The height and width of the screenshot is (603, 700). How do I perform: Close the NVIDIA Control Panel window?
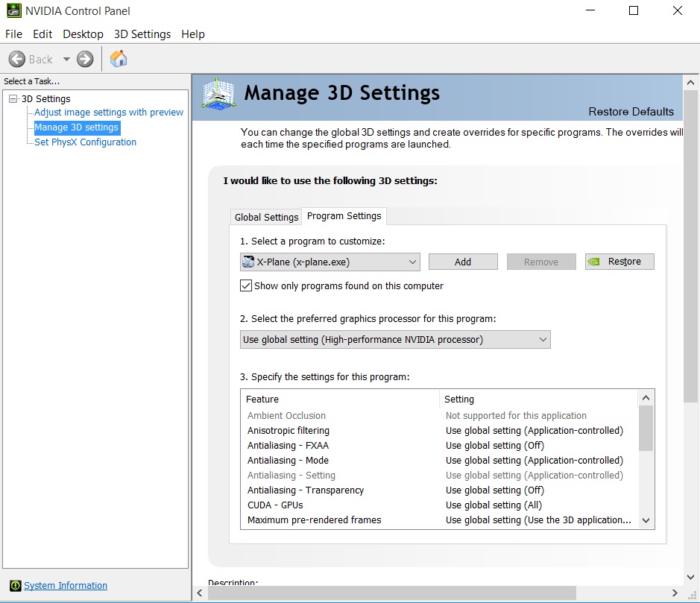point(677,10)
